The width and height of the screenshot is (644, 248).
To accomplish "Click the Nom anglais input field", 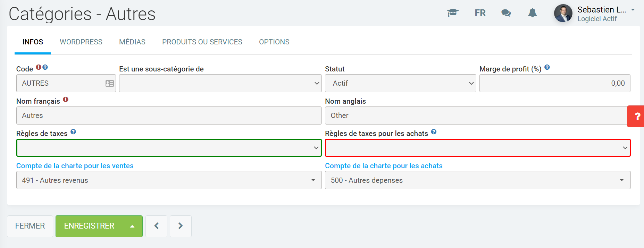I will [476, 116].
